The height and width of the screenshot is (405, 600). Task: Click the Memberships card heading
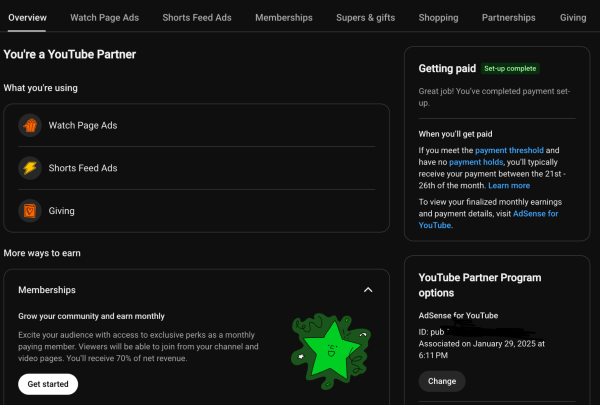47,290
